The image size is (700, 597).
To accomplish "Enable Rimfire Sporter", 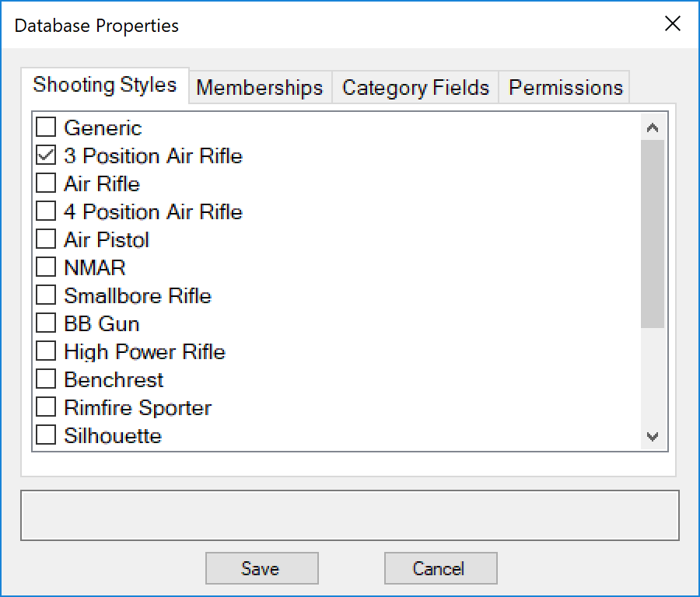I will tap(46, 407).
